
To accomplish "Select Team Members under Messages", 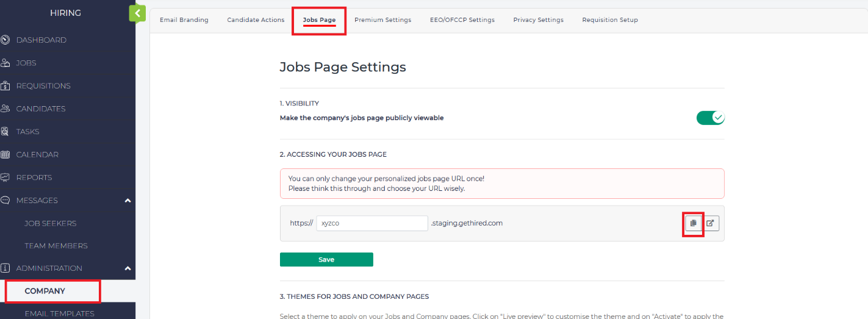I will coord(56,246).
